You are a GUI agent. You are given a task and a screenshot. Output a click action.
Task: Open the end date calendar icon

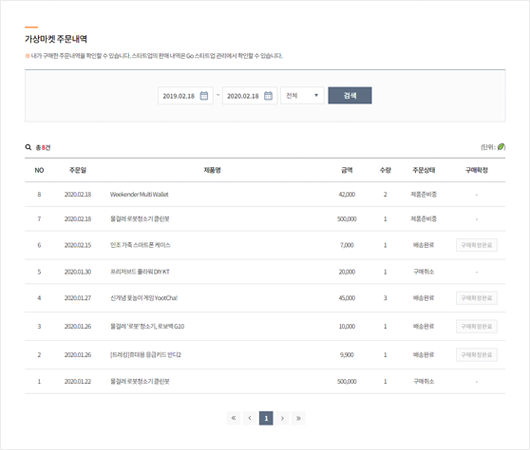point(268,96)
